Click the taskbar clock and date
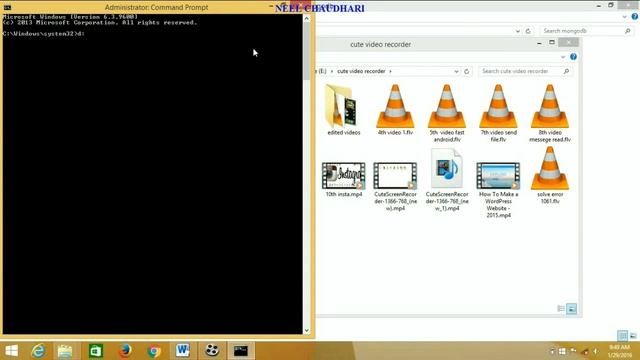 pyautogui.click(x=619, y=351)
